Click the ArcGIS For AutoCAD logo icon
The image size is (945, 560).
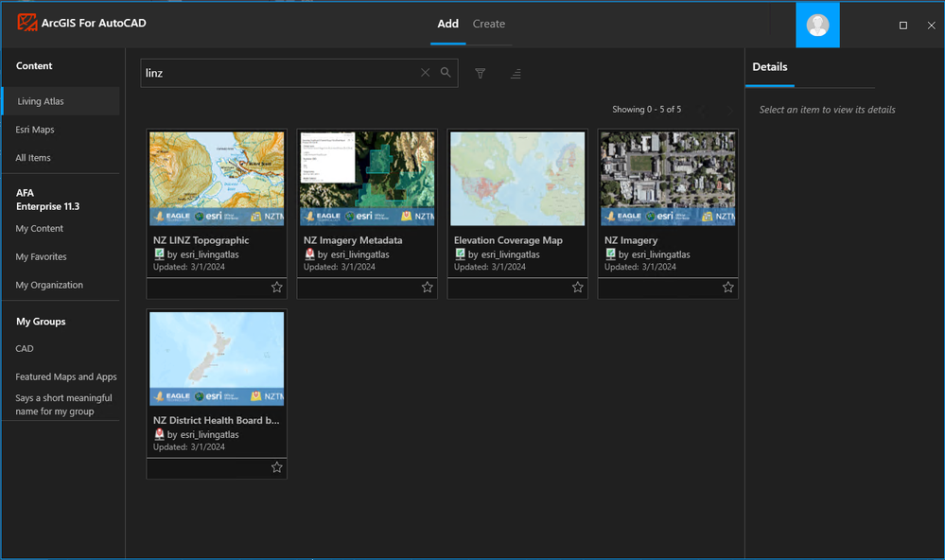27,23
